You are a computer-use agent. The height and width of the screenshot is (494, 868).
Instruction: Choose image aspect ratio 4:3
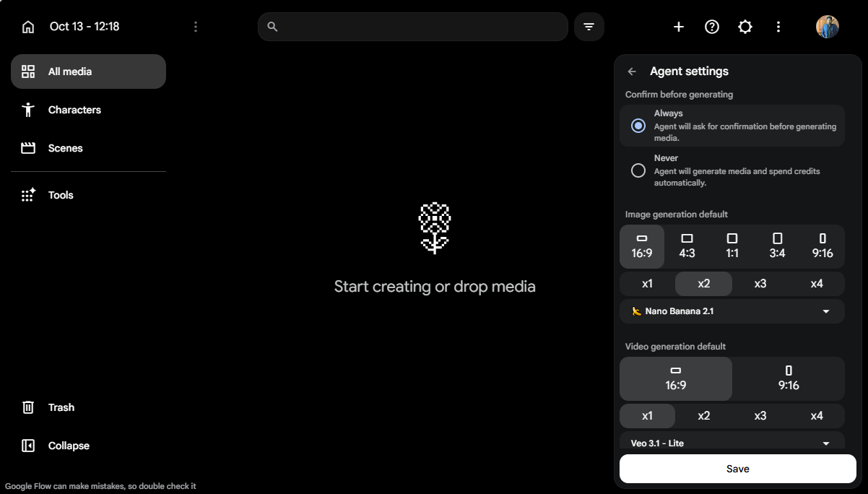click(687, 246)
